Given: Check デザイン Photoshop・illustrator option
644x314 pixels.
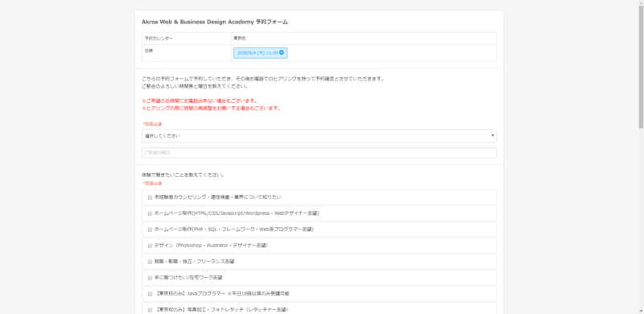Looking at the screenshot, I should click(x=150, y=246).
